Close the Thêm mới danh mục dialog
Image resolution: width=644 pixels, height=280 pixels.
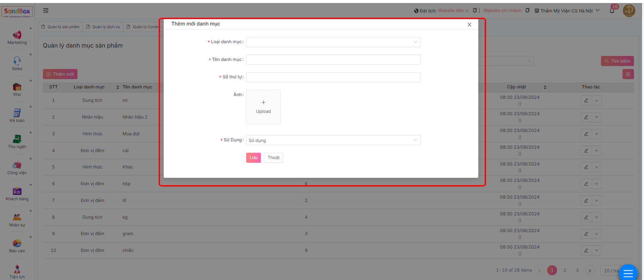click(469, 24)
